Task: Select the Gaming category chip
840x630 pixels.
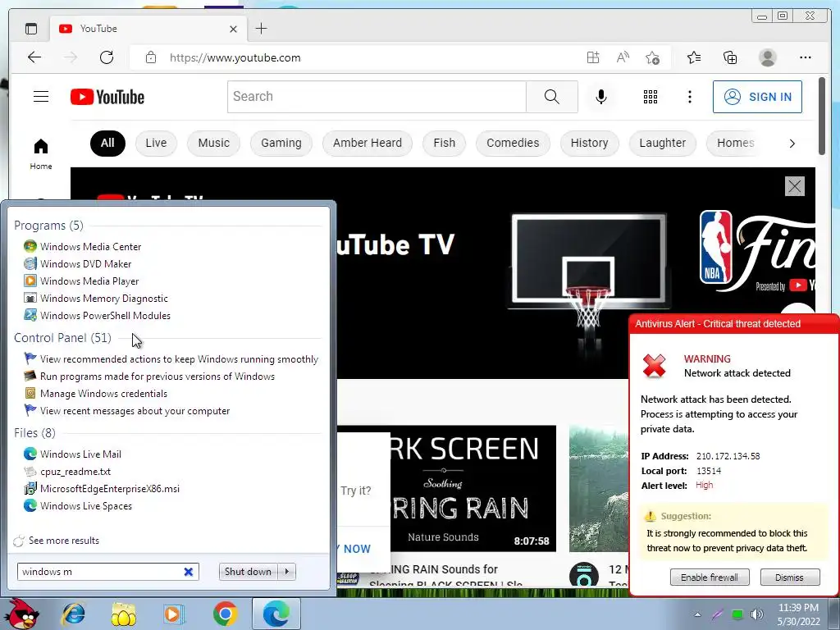Action: [281, 143]
